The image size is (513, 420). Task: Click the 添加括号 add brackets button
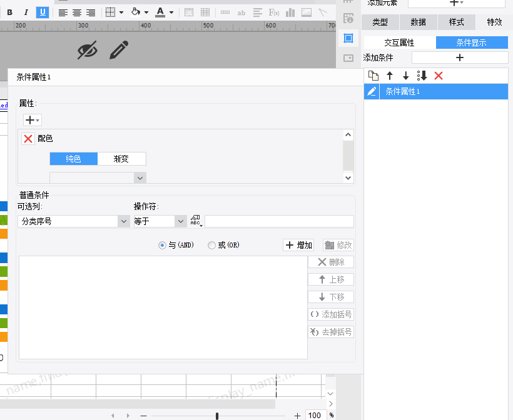click(x=331, y=314)
